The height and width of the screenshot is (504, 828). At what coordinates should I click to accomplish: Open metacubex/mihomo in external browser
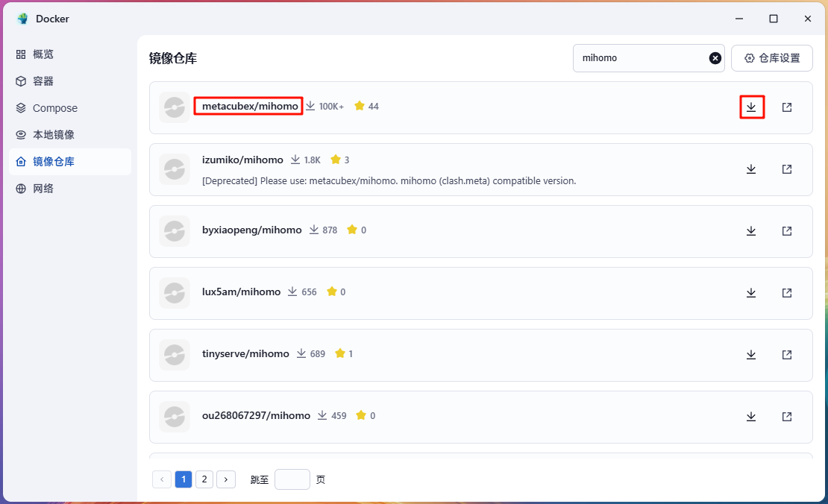787,107
